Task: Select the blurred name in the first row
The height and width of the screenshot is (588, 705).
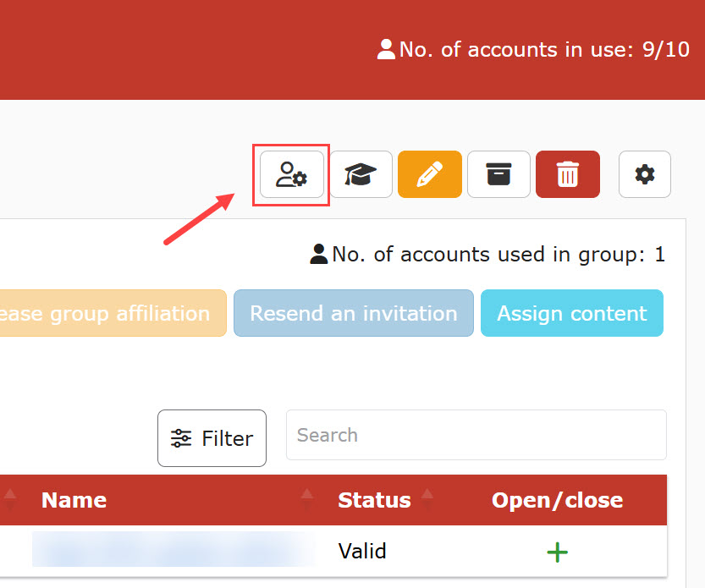Action: pos(173,550)
